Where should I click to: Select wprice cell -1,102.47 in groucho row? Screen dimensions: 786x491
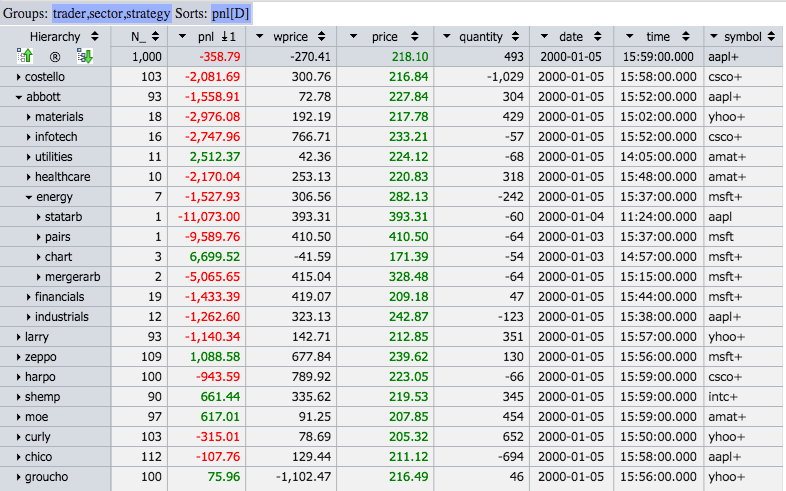click(x=291, y=477)
